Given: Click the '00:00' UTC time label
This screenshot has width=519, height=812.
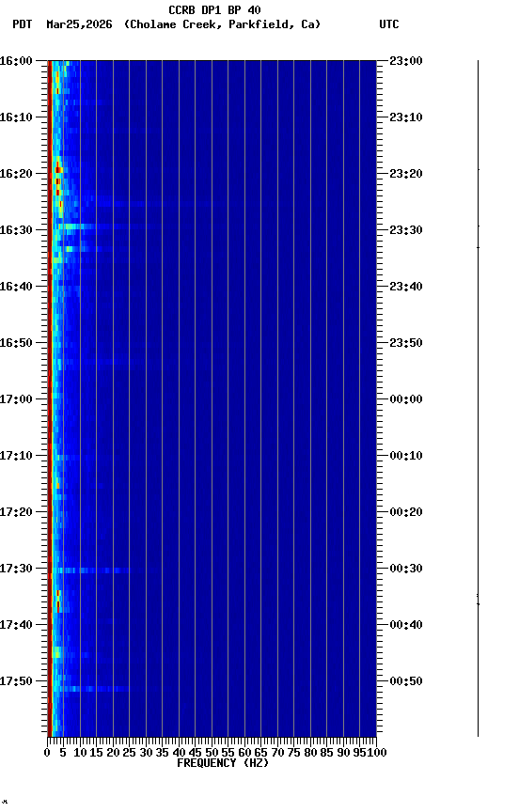Looking at the screenshot, I should (406, 399).
